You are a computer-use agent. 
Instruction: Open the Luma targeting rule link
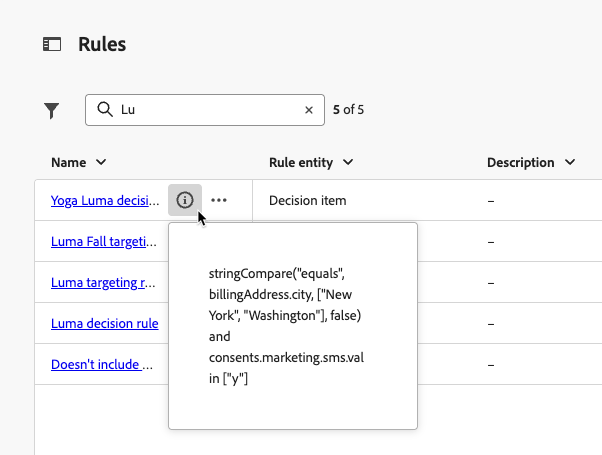point(104,283)
